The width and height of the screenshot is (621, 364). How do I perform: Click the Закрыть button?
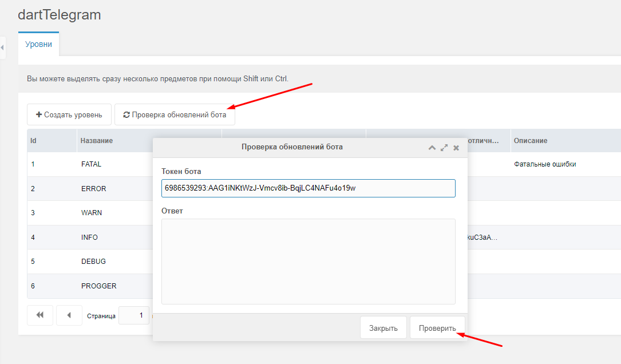click(x=383, y=327)
